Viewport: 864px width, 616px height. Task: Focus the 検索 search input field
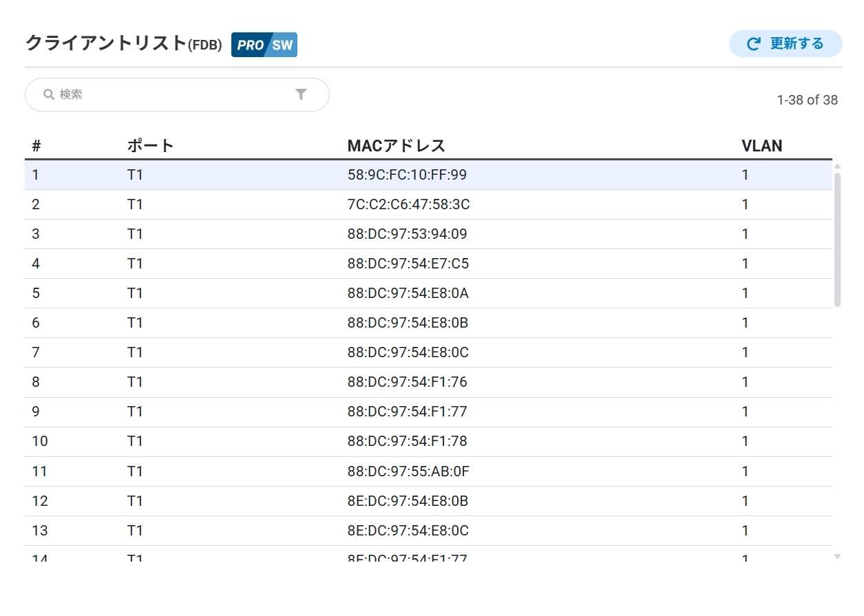(x=172, y=94)
